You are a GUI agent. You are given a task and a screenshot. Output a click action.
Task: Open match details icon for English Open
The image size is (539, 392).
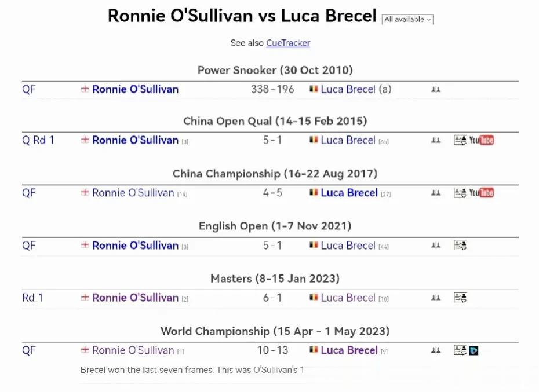tap(460, 246)
